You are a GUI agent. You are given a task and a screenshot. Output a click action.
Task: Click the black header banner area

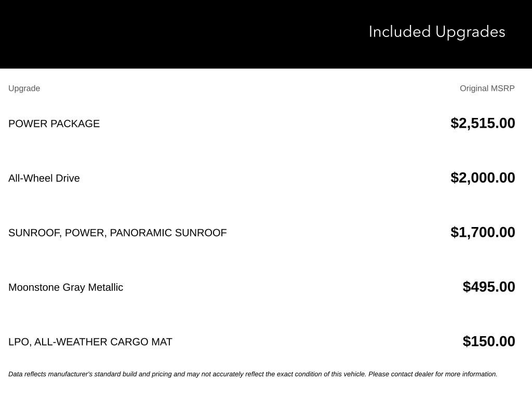click(266, 34)
